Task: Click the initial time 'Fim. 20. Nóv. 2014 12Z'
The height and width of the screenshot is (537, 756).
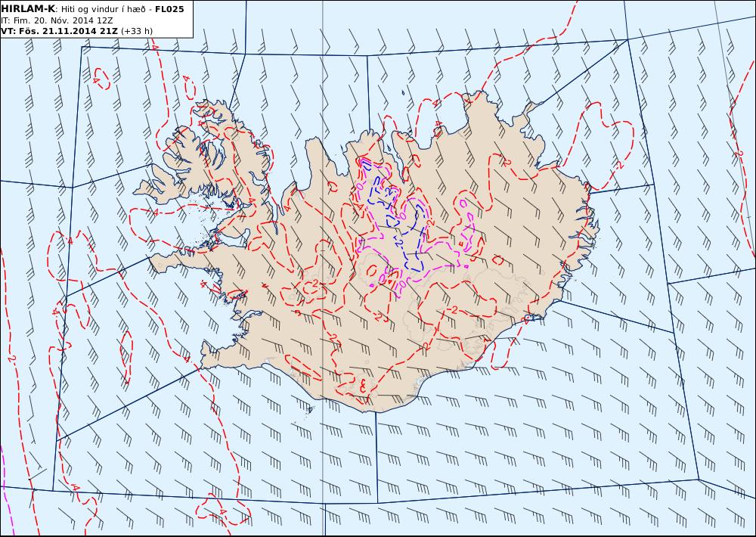Action: click(x=61, y=20)
